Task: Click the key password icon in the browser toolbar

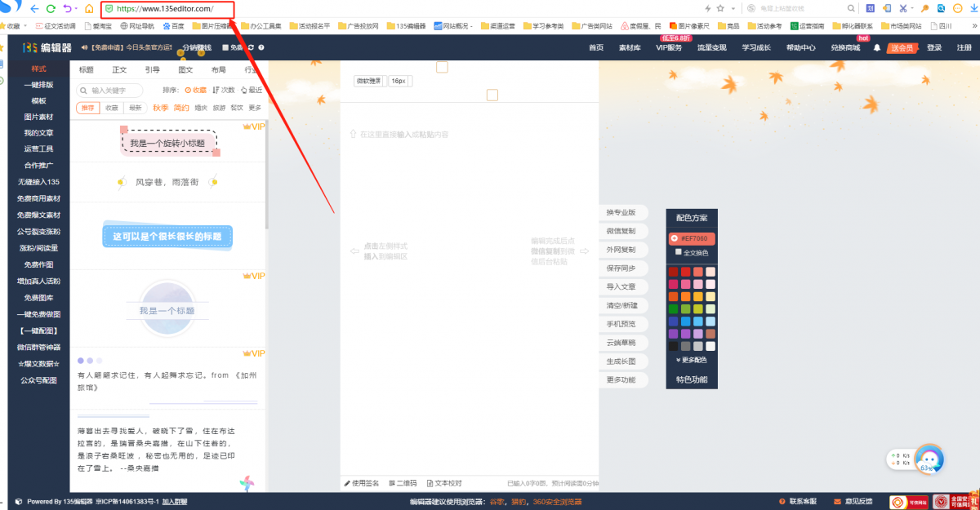Action: (x=925, y=8)
